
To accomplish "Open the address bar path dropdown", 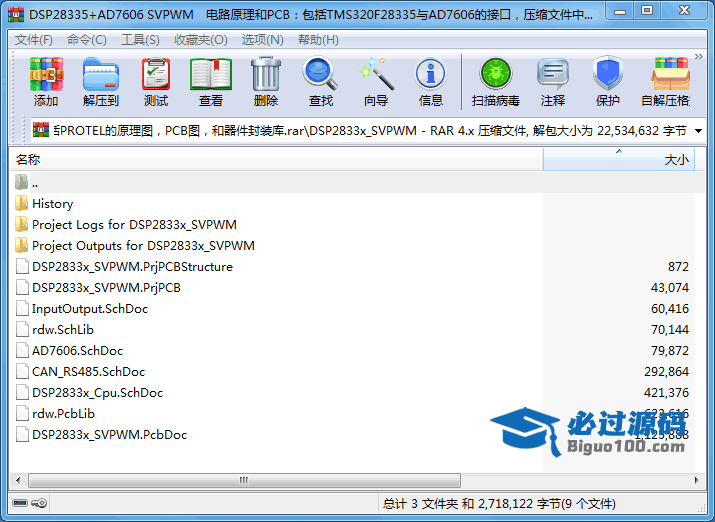I will [x=698, y=131].
